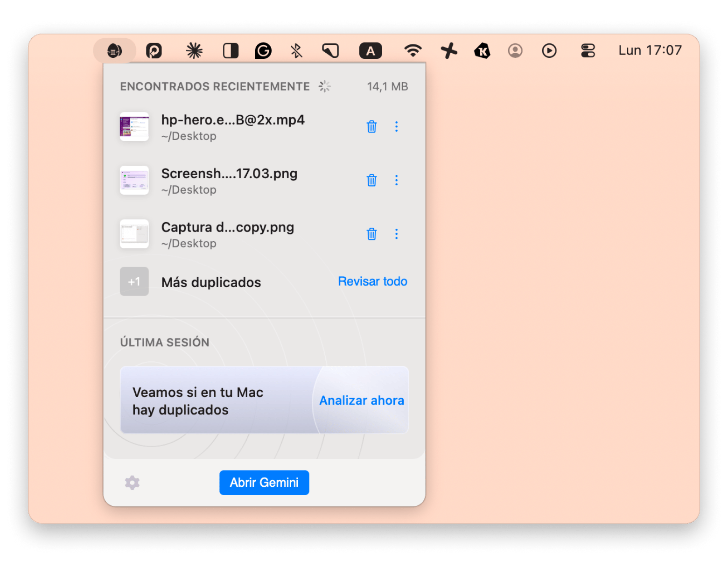Screen dimensions: 728x561
Task: Open the hp-hero.e...B@2x.mp4 thumbnail
Action: pyautogui.click(x=134, y=126)
